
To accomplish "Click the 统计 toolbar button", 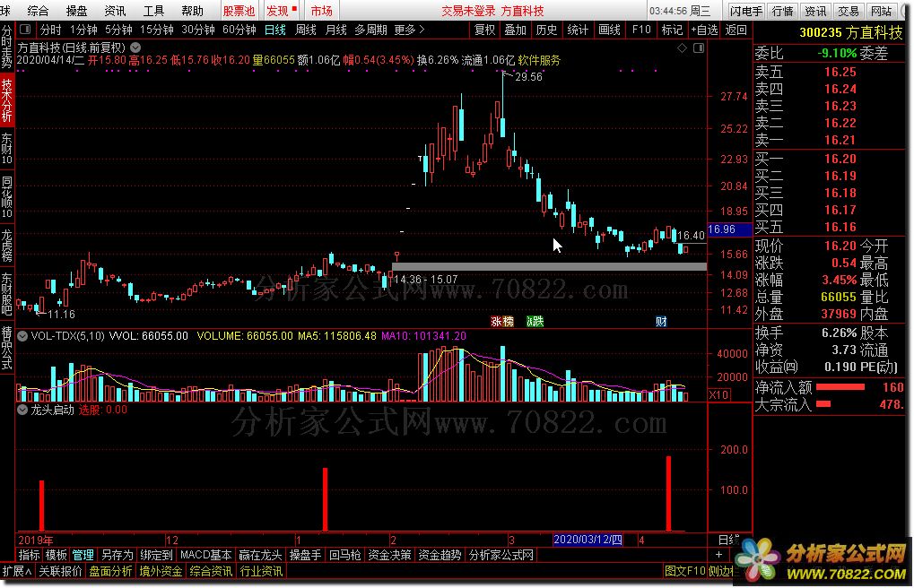I will pyautogui.click(x=578, y=30).
